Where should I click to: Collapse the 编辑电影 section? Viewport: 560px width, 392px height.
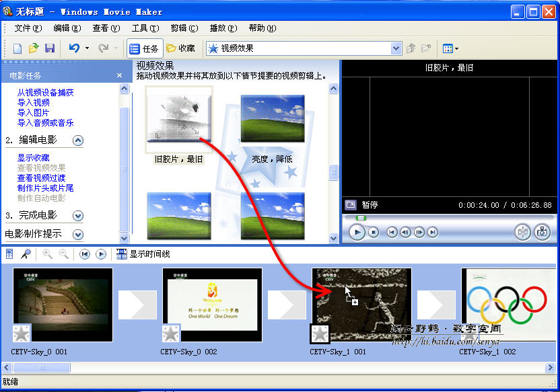click(78, 140)
